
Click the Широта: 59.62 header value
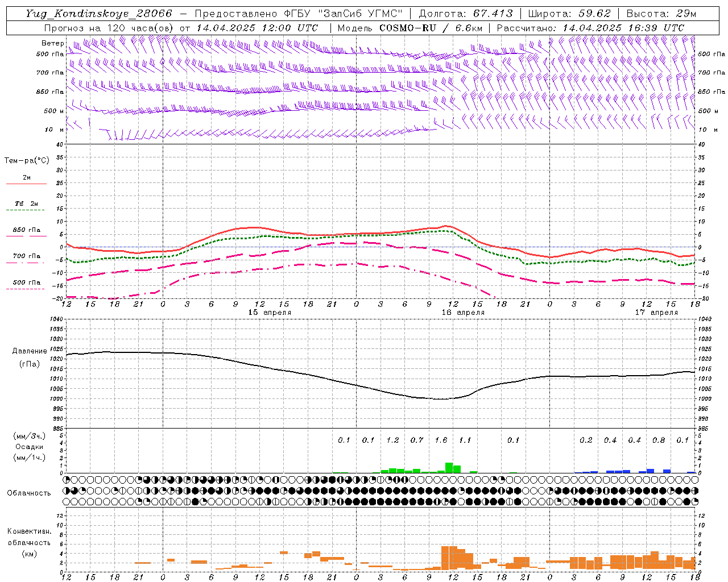pos(569,14)
